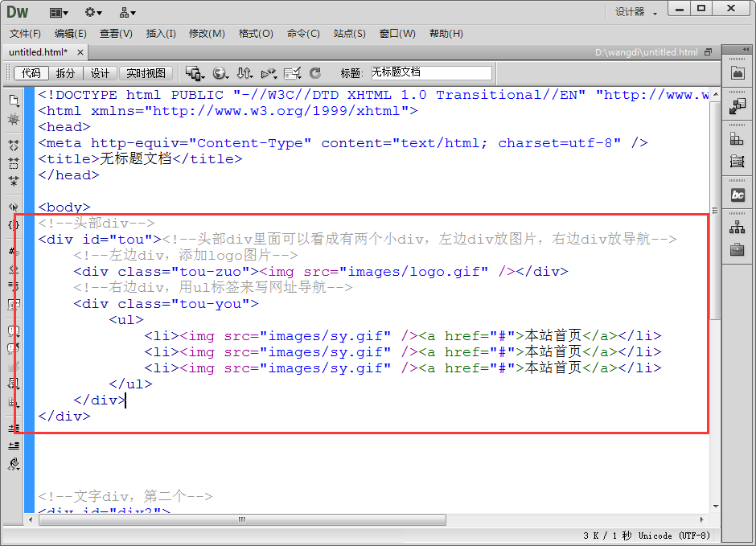The width and height of the screenshot is (756, 546).
Task: Click the vertical scrollbar thumb
Action: [716, 211]
